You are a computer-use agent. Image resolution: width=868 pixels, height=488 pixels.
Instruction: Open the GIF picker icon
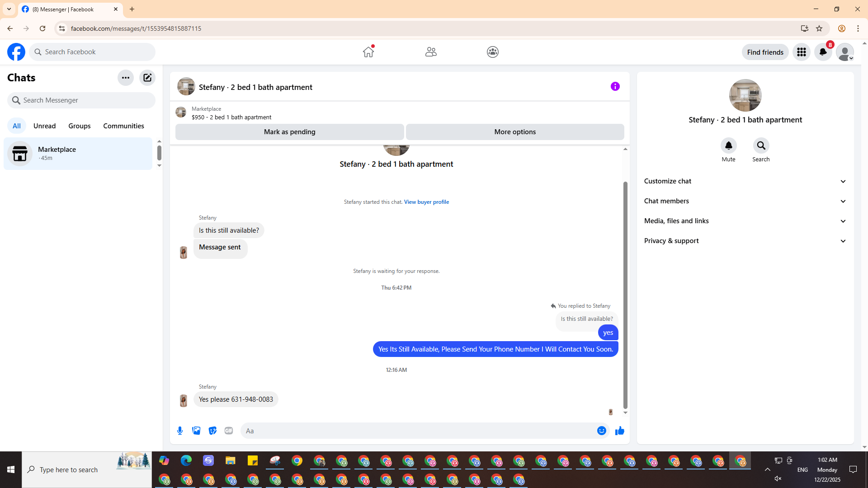pos(229,431)
